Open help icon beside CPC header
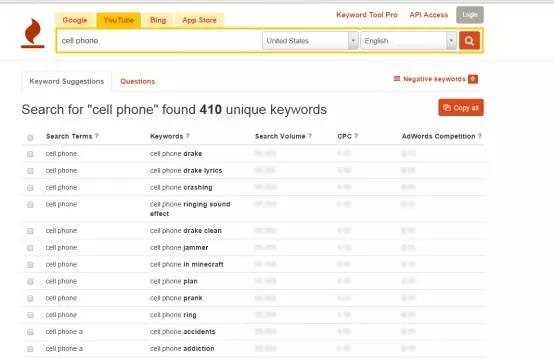Image resolution: width=554 pixels, height=361 pixels. pyautogui.click(x=356, y=136)
